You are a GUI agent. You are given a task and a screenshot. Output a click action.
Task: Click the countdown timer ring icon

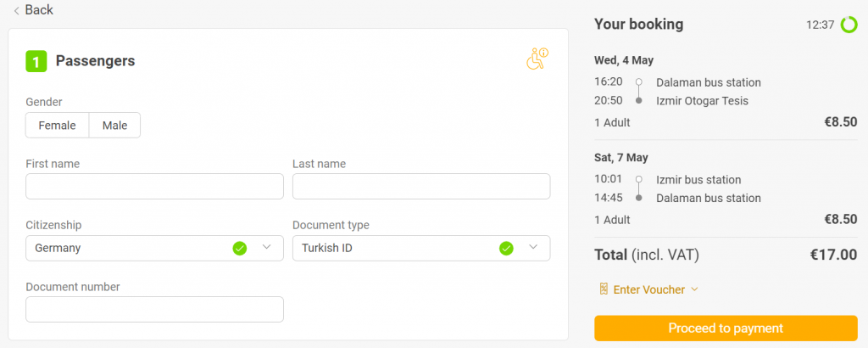click(x=849, y=25)
